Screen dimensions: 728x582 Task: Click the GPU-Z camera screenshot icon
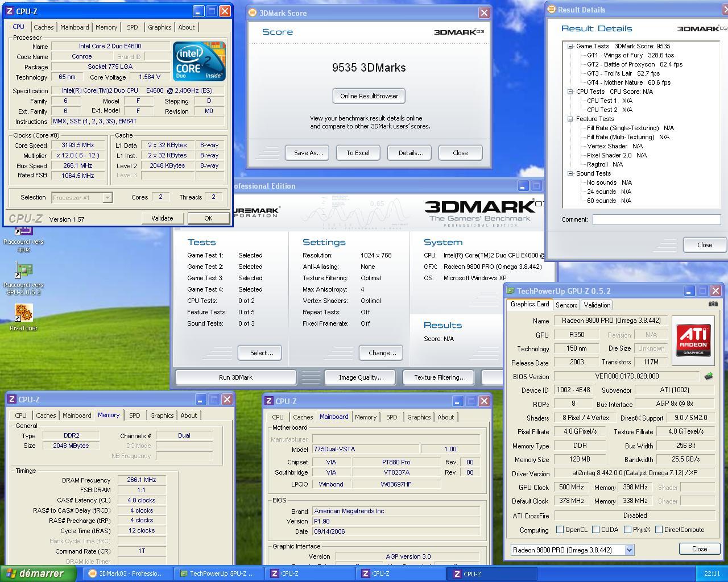point(713,304)
